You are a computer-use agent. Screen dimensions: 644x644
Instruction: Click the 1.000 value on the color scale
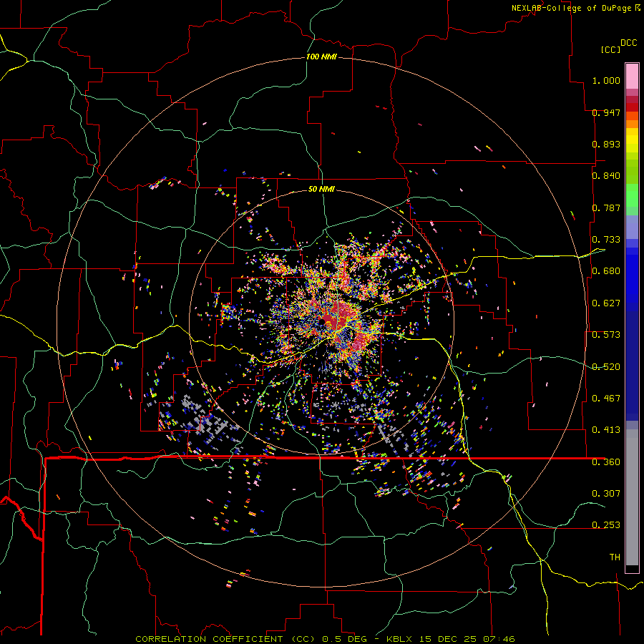[x=606, y=80]
